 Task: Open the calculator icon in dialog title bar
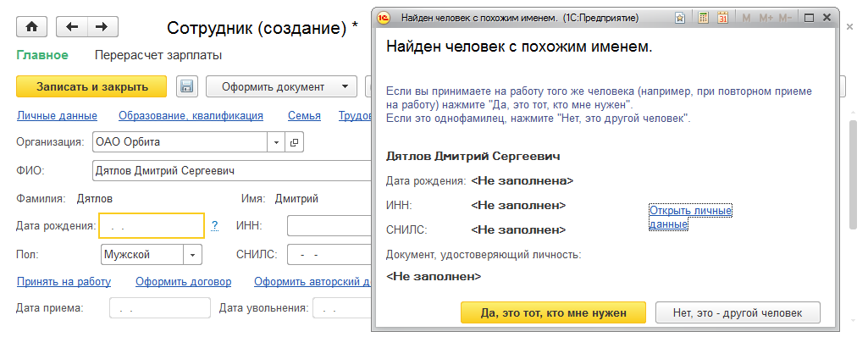click(703, 18)
